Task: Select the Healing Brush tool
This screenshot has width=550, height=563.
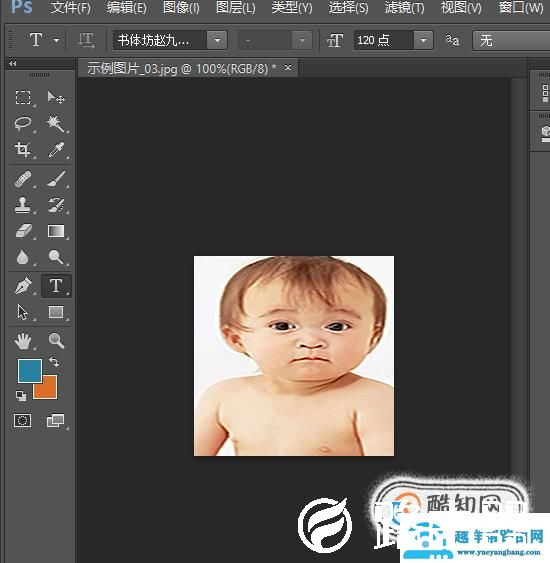Action: tap(23, 179)
